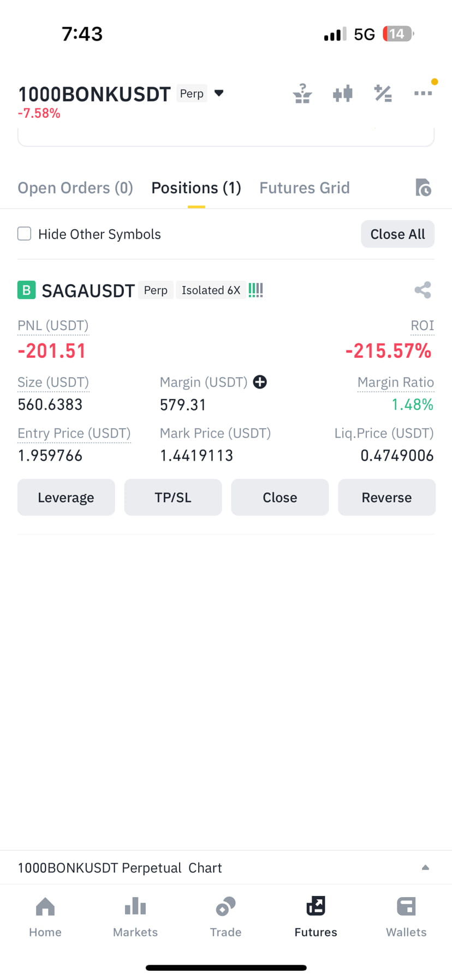Go to the Wallets tab
The height and width of the screenshot is (980, 452).
tap(406, 917)
